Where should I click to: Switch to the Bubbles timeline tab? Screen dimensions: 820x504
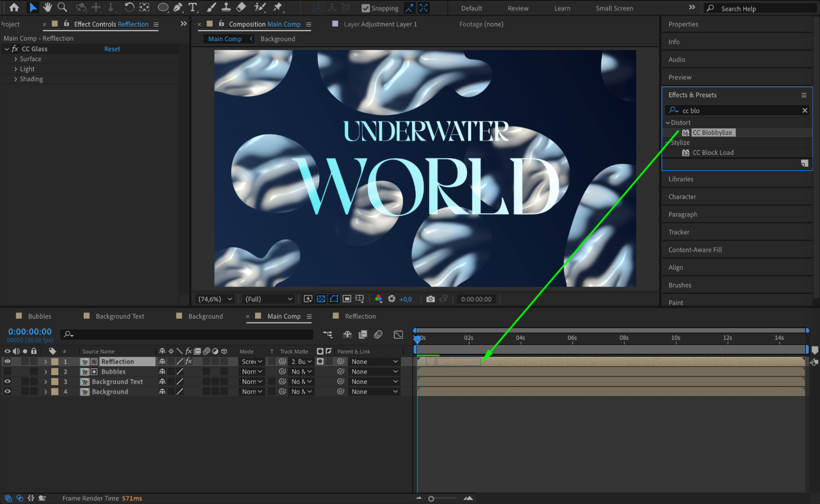[39, 316]
